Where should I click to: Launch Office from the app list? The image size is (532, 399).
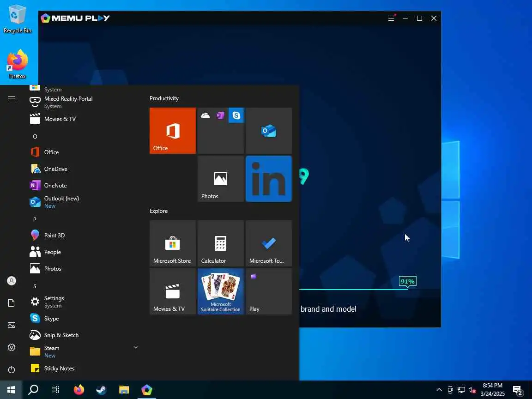click(x=83, y=152)
